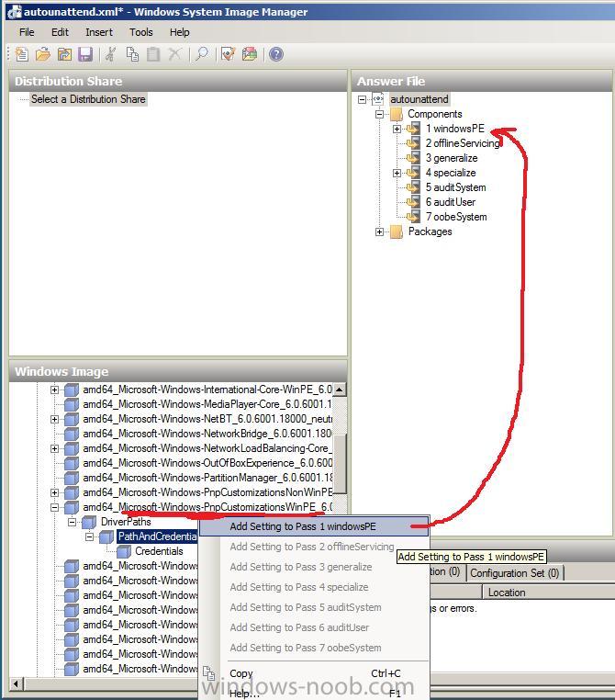
Task: Click the Windows Image vertical scrollbar thumb
Action: [340, 463]
